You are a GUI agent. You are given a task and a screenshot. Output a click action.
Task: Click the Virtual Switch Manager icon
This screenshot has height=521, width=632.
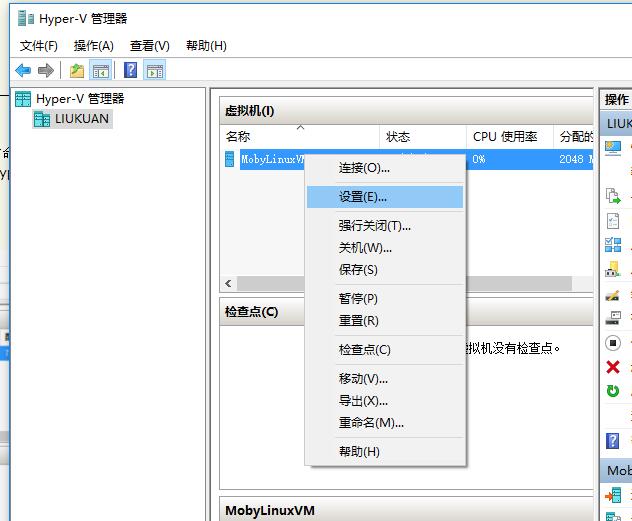tap(613, 245)
